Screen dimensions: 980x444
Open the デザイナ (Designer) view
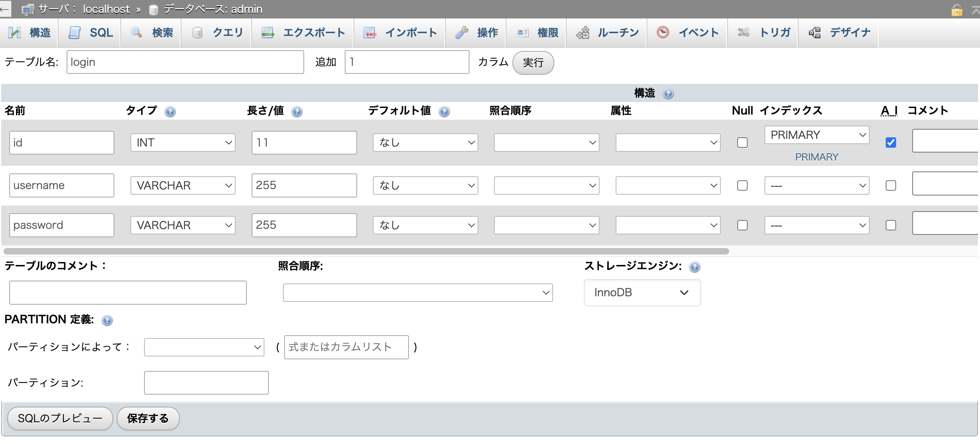(x=838, y=33)
